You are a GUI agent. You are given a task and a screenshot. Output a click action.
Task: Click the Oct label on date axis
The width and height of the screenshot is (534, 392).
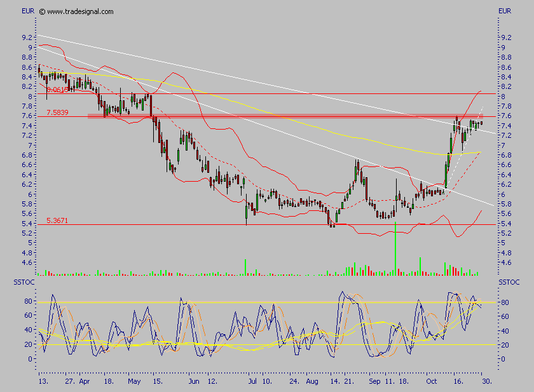point(432,382)
